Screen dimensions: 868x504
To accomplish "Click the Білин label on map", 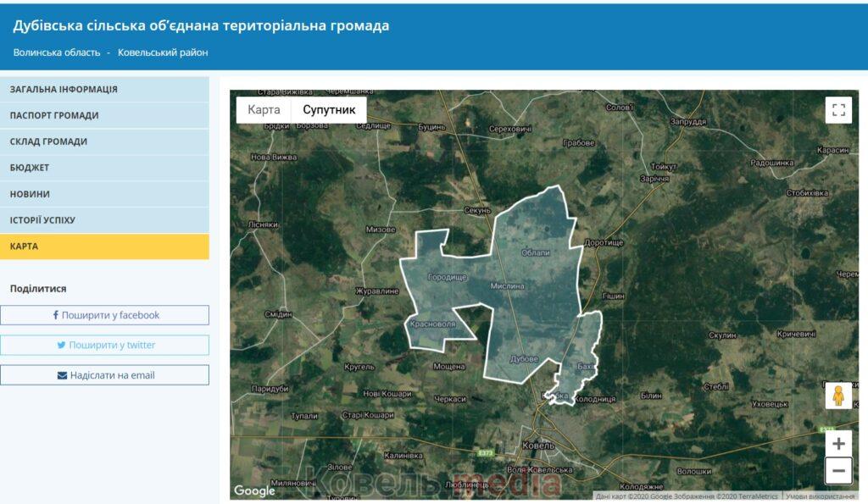I will pos(651,395).
